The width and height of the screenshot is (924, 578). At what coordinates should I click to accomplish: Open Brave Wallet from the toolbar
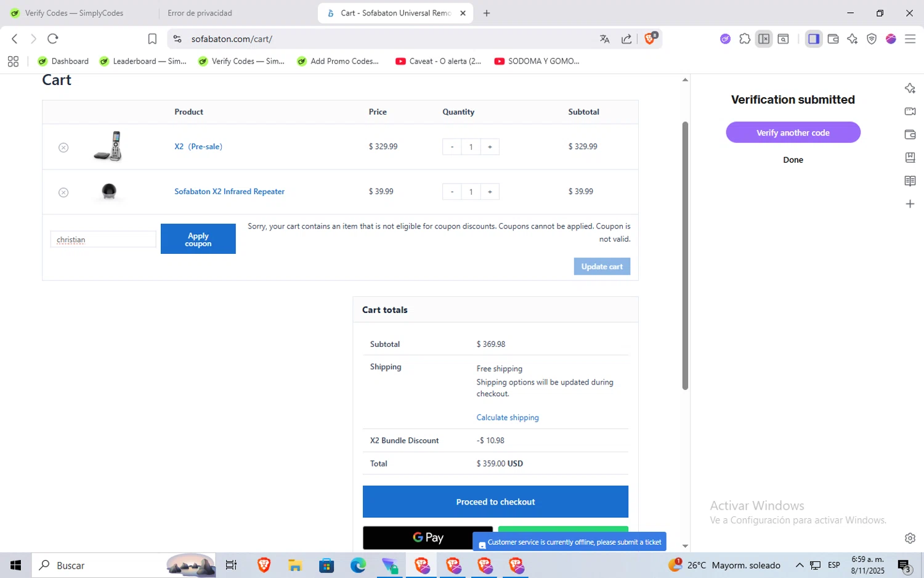point(833,39)
